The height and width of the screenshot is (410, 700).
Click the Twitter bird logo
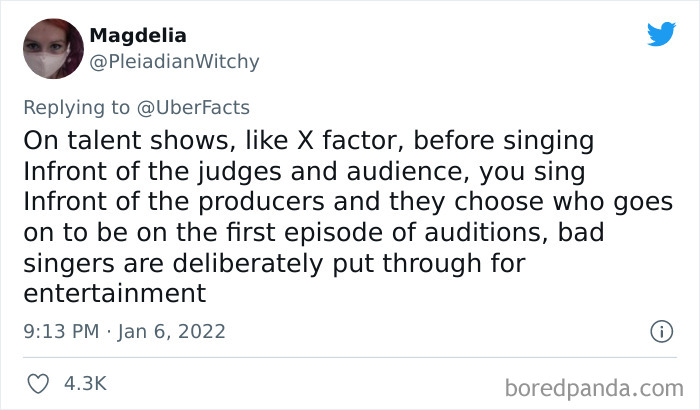click(x=661, y=35)
